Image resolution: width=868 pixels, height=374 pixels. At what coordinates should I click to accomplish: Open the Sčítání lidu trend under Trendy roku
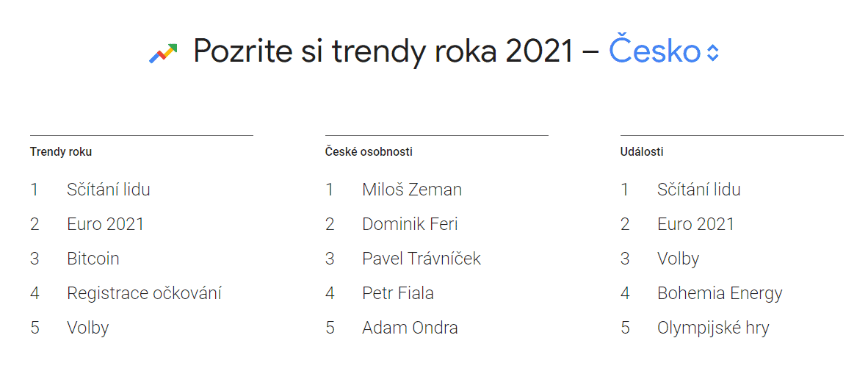[108, 190]
